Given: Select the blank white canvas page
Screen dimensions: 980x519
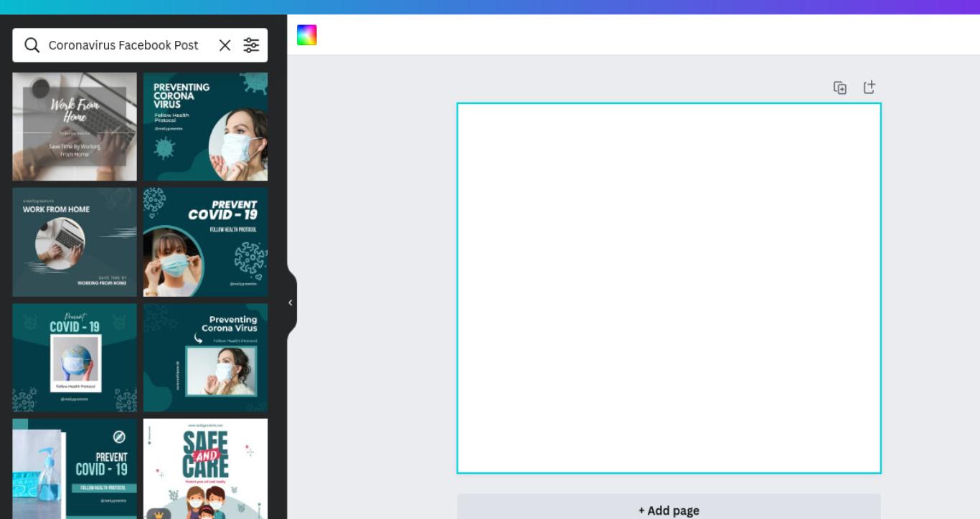Looking at the screenshot, I should click(669, 288).
